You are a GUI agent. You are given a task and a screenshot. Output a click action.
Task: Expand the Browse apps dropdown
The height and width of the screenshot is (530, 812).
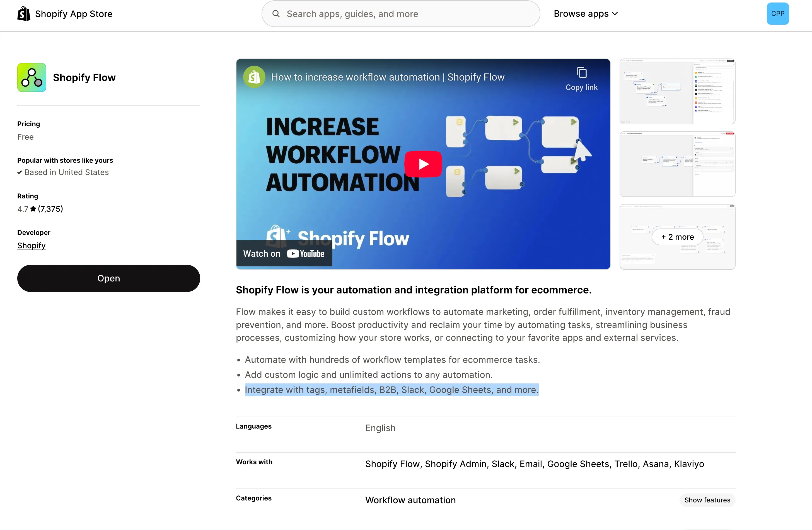tap(586, 14)
